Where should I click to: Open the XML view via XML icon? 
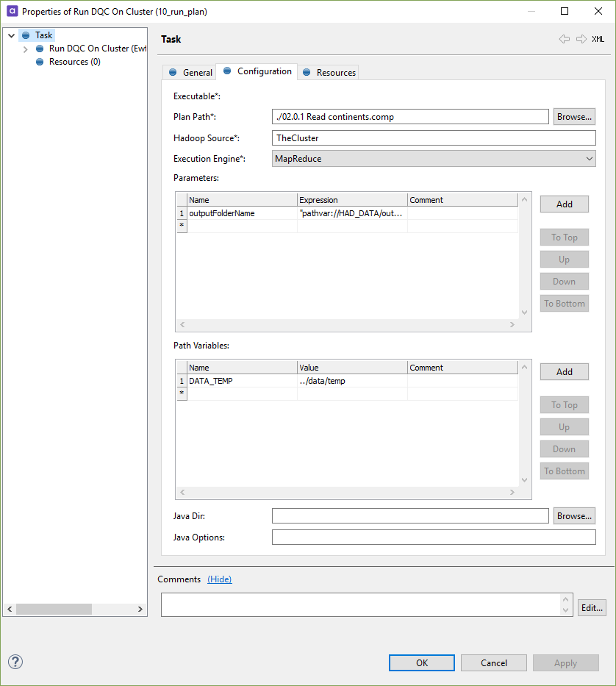[x=597, y=39]
